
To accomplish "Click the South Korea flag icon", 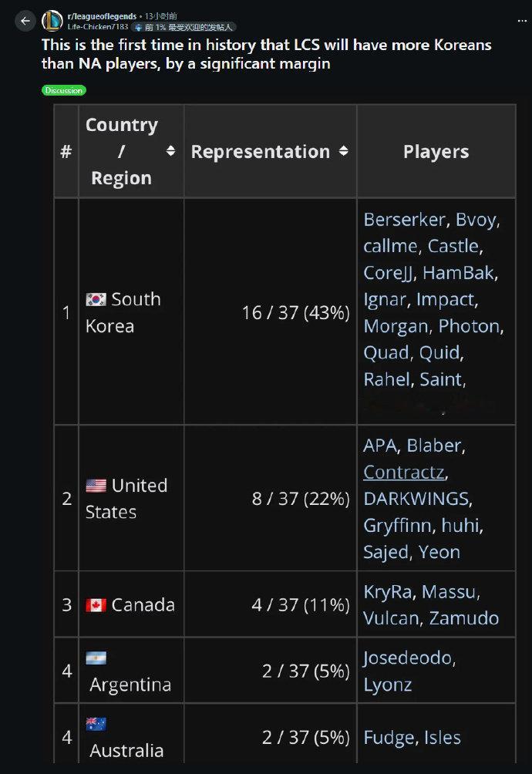I will [96, 299].
